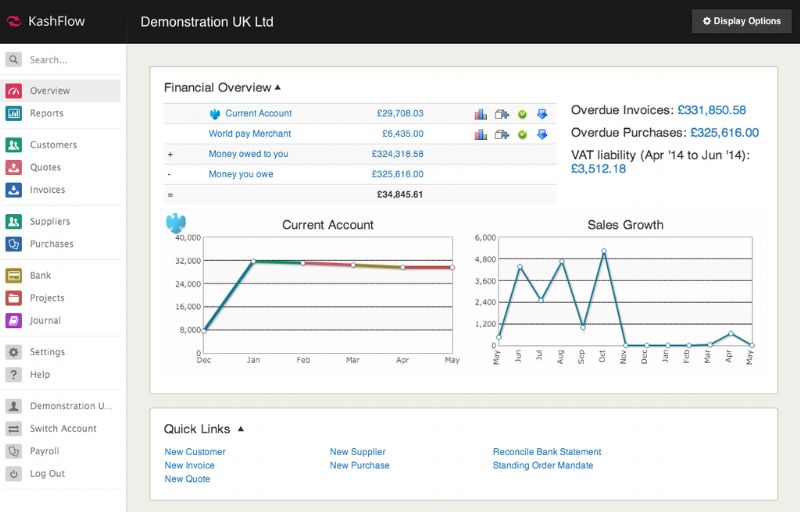Open the Reports sidebar icon

[14, 113]
